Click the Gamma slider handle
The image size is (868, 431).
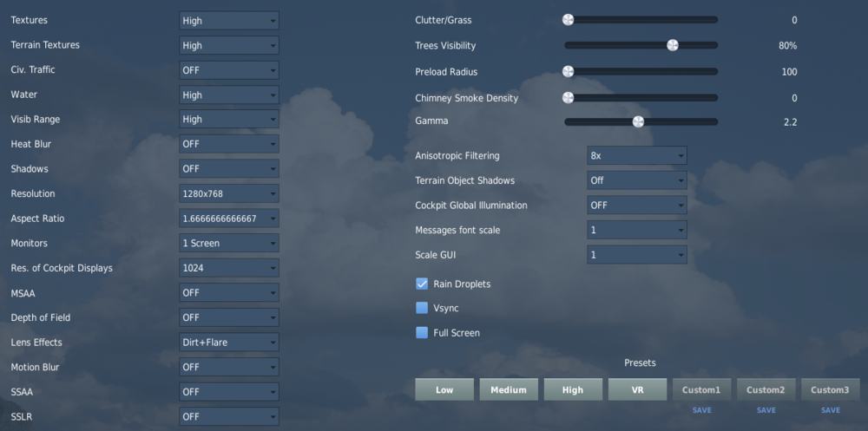[x=638, y=121]
